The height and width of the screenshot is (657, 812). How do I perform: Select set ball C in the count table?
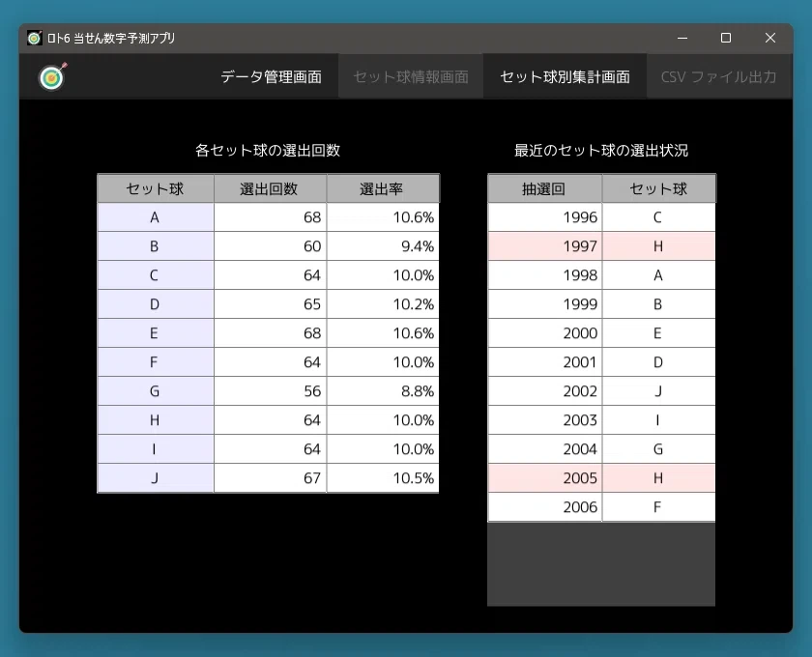click(x=156, y=275)
